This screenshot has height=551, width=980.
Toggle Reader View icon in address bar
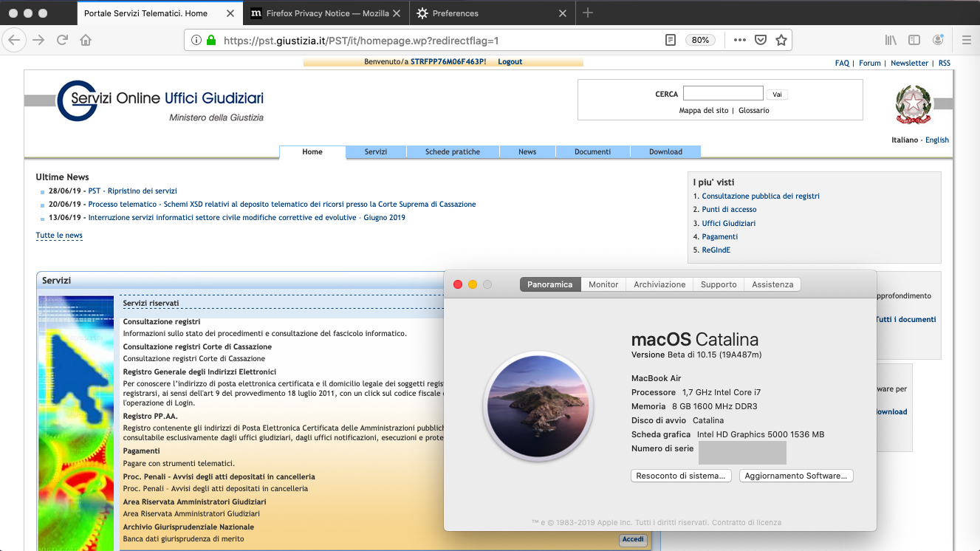(670, 41)
